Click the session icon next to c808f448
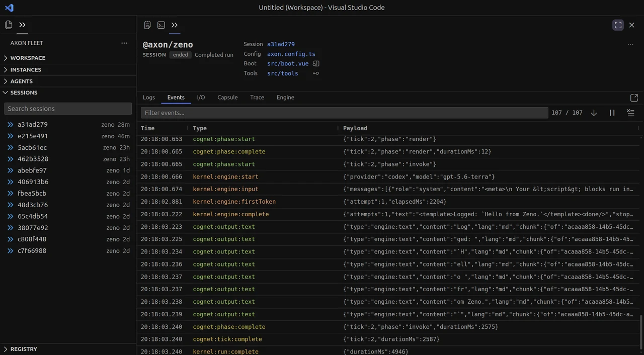Screen dimensions: 644x355 pyautogui.click(x=10, y=239)
